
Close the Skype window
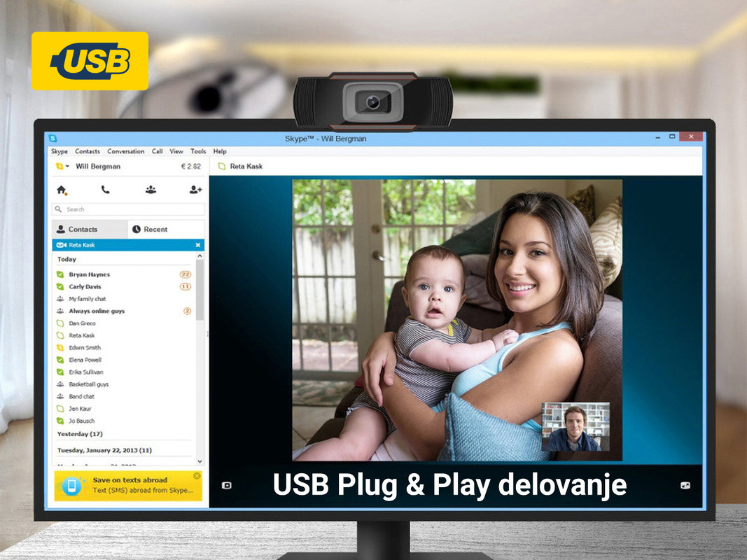691,136
